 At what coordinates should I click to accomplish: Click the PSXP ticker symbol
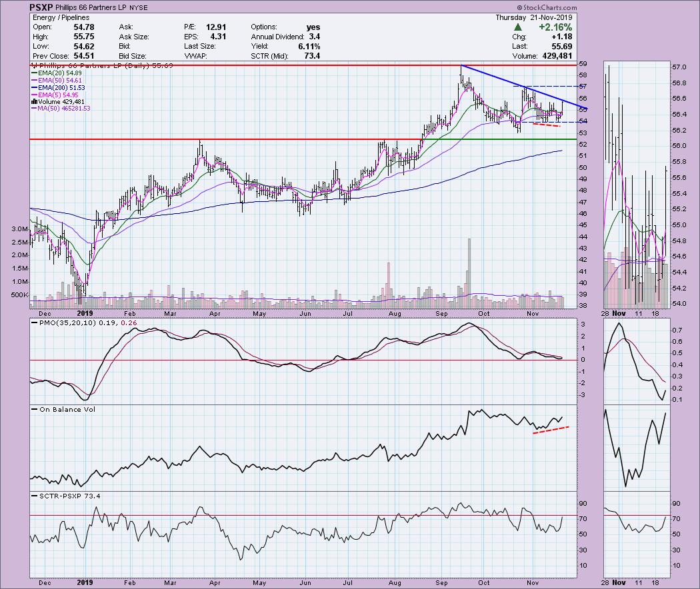click(41, 7)
